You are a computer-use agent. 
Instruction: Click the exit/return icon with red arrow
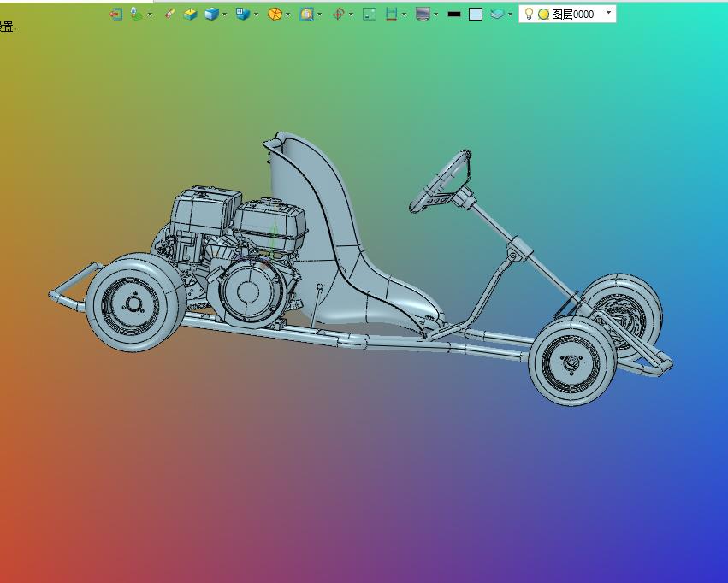click(115, 14)
